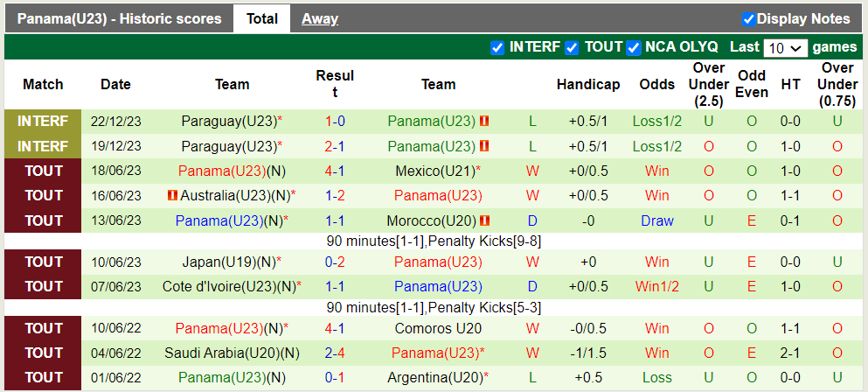Click the INTERF league label for 22/12/23
Image resolution: width=868 pixels, height=392 pixels.
pyautogui.click(x=43, y=122)
